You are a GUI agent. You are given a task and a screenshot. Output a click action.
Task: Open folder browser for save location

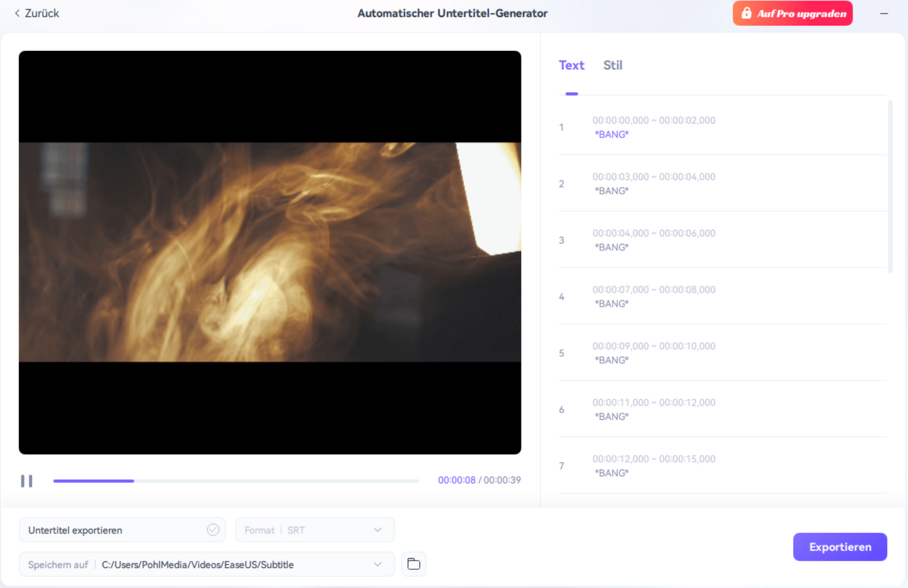pos(413,564)
